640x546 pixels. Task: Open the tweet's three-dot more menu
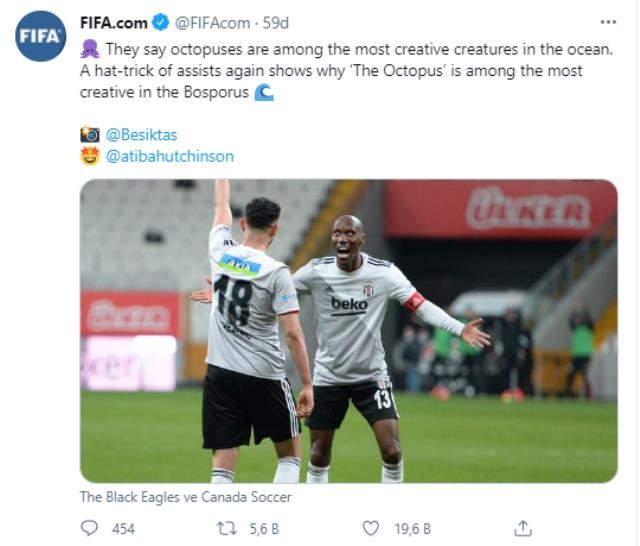tap(608, 21)
